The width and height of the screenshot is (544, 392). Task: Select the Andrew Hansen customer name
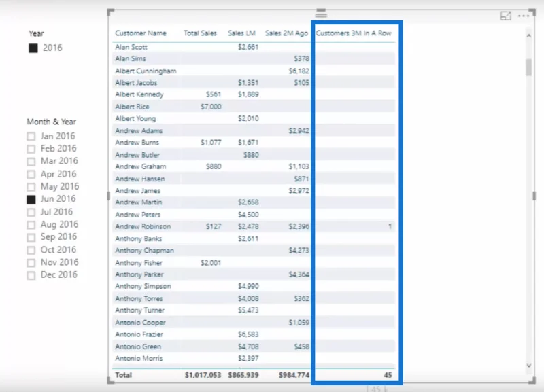tap(140, 179)
